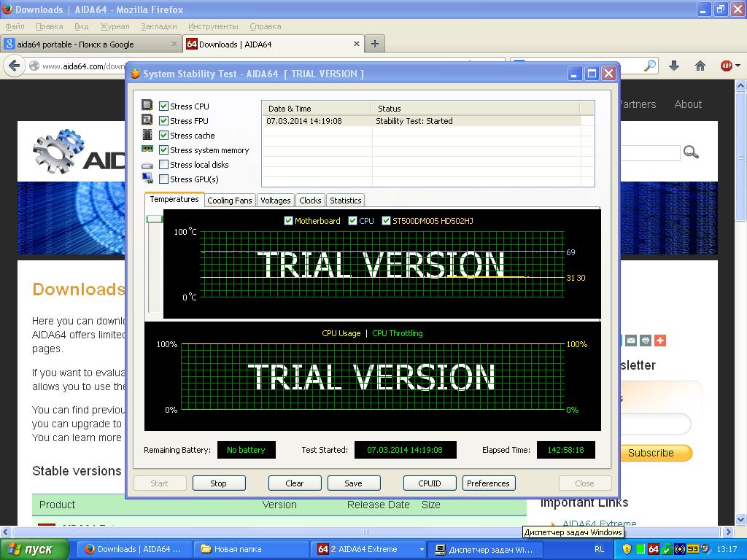The height and width of the screenshot is (560, 747).
Task: Click the print icon on the webpage
Action: 646,341
